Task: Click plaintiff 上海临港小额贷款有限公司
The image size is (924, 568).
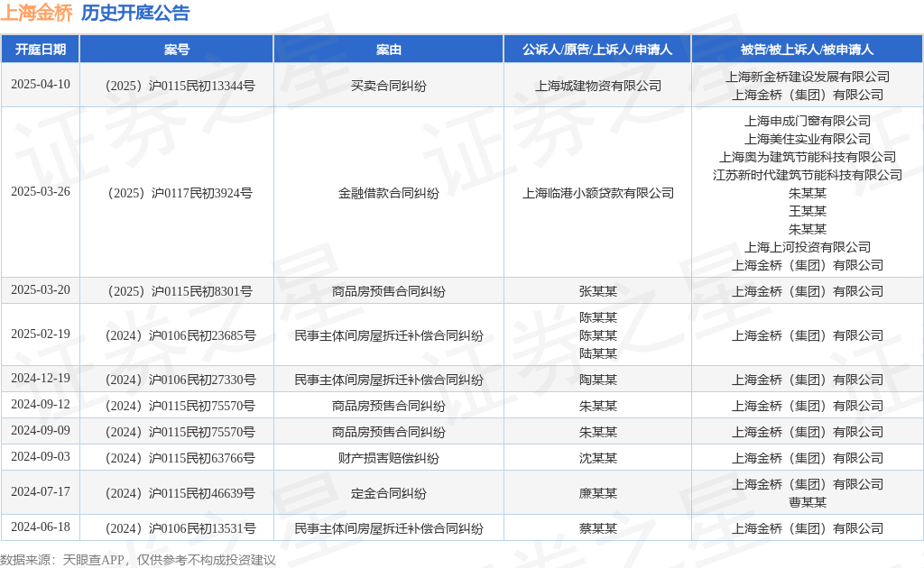Action: pos(597,193)
